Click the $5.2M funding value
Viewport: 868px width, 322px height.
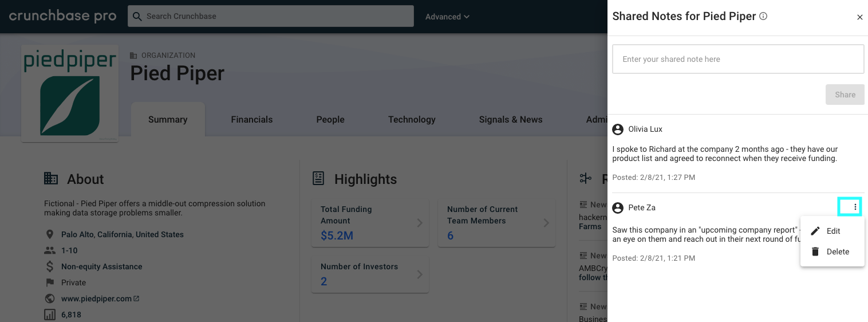pyautogui.click(x=337, y=235)
